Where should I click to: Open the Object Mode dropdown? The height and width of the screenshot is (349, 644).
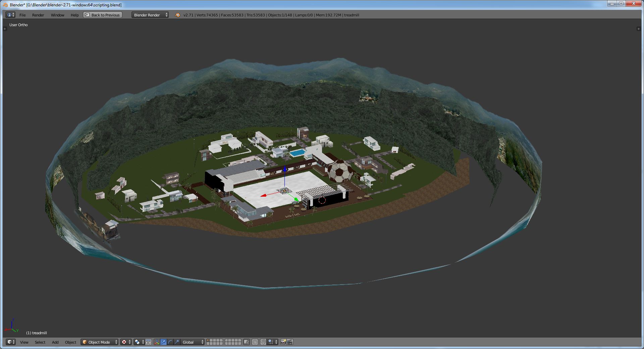[x=100, y=342]
